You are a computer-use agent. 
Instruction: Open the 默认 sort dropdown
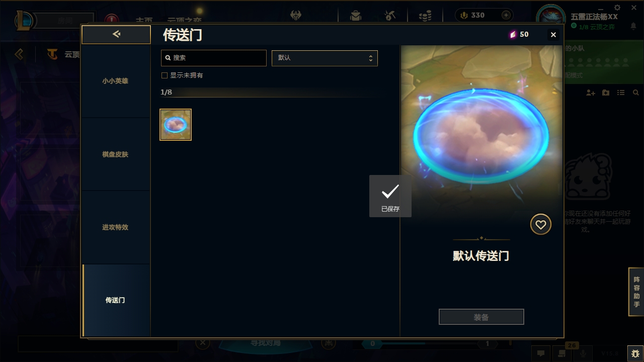325,58
